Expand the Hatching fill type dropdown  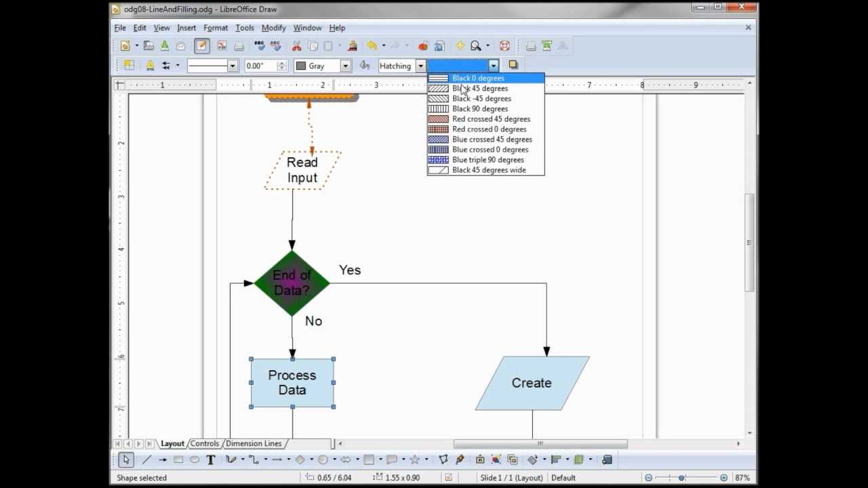[420, 66]
